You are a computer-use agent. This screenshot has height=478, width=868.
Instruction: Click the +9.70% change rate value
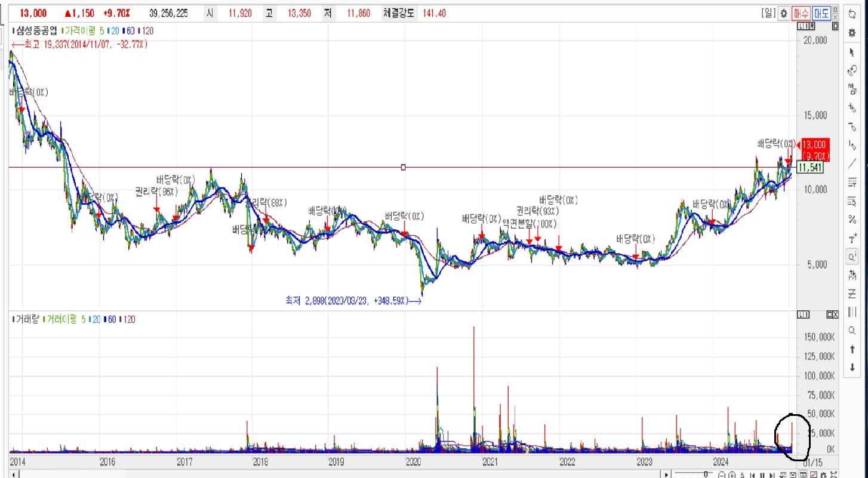[116, 13]
